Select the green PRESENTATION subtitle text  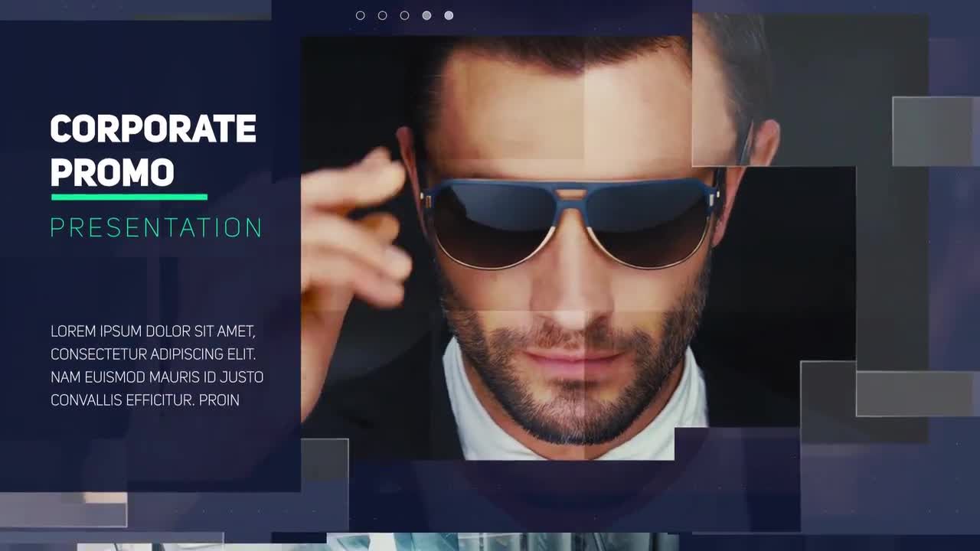(x=157, y=228)
